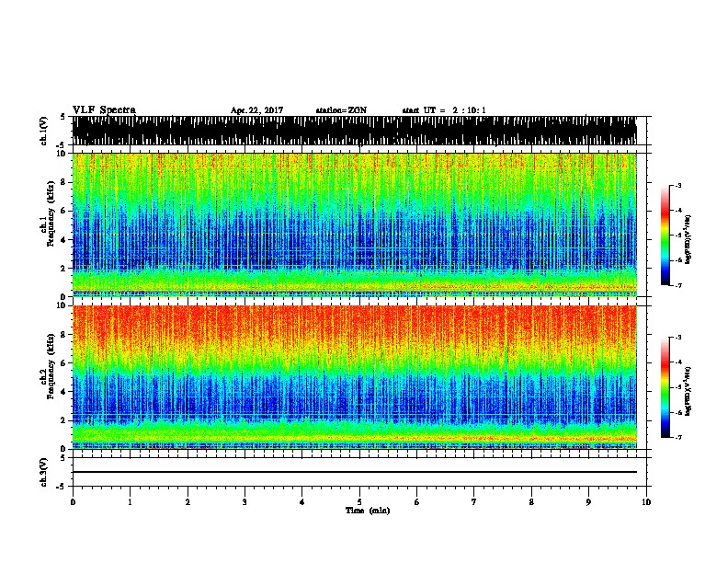Viewport: 728px width, 563px height.
Task: Click time axis tick label "8"
Action: pyautogui.click(x=531, y=502)
